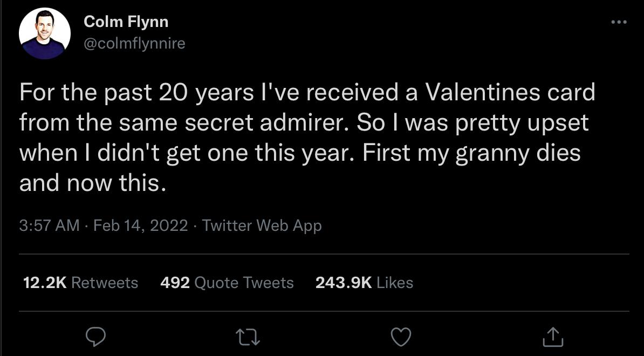
Task: Click the share upload-arrow icon
Action: click(553, 337)
